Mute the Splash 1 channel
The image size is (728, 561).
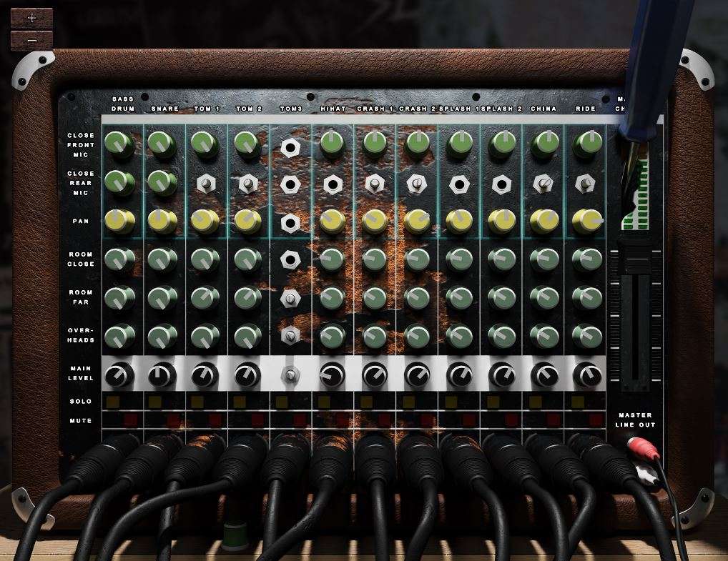469,421
